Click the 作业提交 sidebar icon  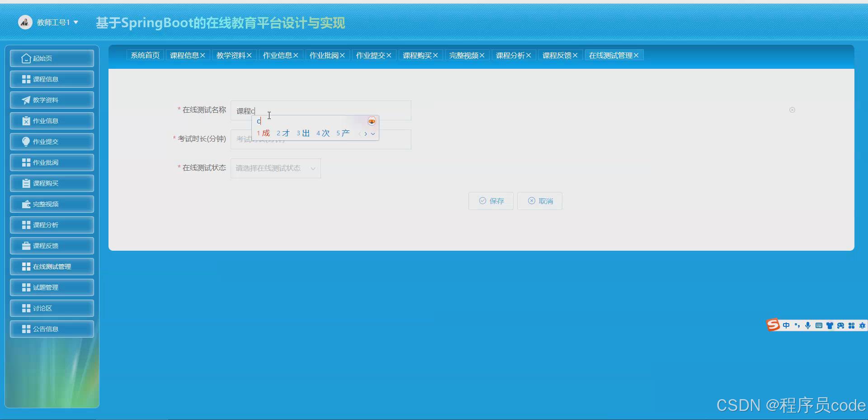click(25, 142)
